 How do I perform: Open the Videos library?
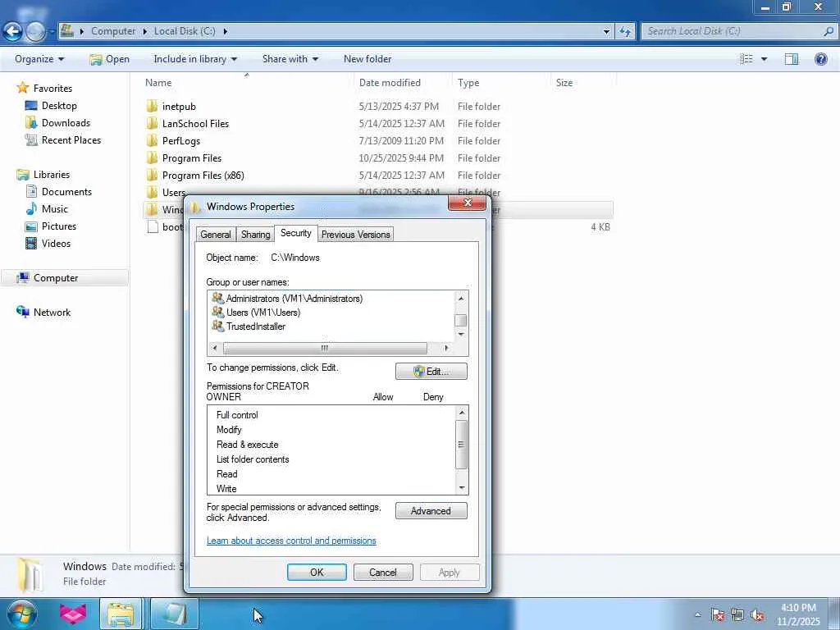point(56,243)
